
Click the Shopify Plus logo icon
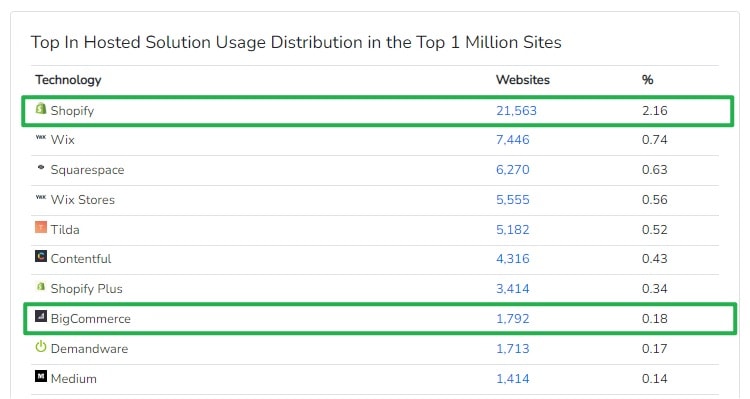[41, 286]
